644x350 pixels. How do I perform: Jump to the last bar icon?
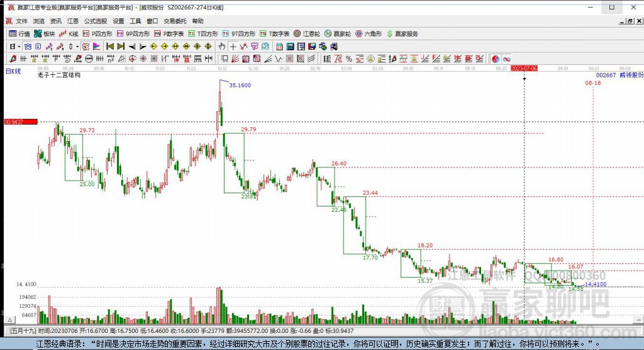121,47
